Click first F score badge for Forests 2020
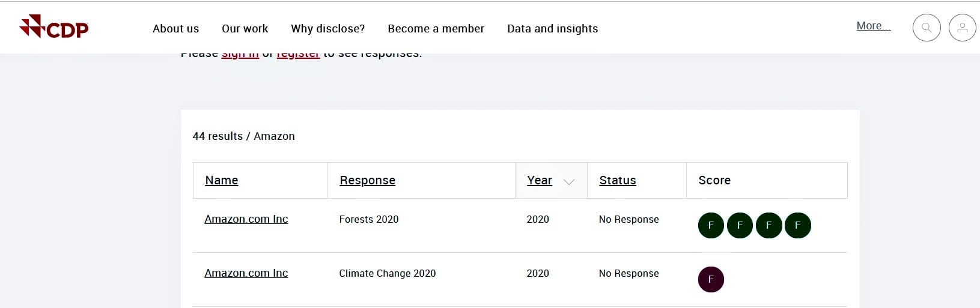Image resolution: width=980 pixels, height=308 pixels. [711, 226]
